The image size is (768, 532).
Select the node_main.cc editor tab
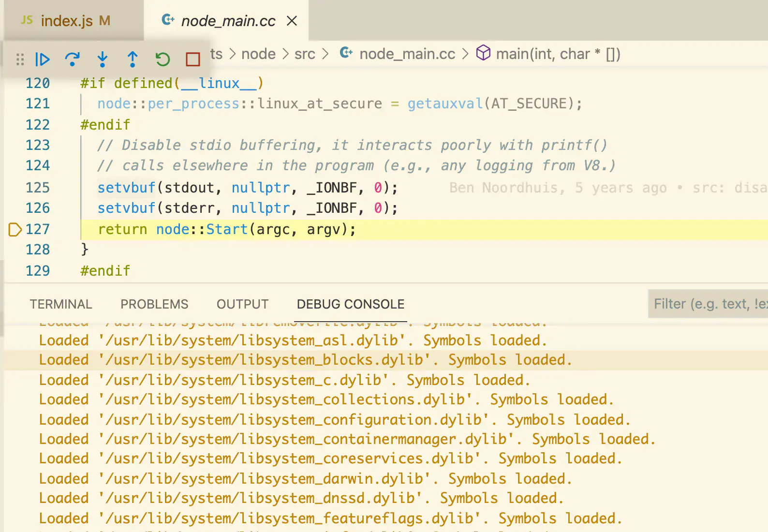(x=226, y=21)
